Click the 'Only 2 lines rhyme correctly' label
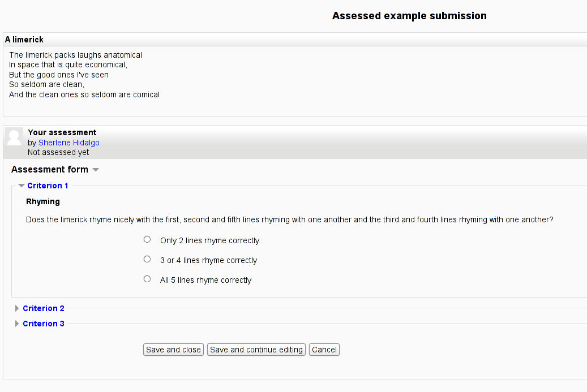 (209, 240)
